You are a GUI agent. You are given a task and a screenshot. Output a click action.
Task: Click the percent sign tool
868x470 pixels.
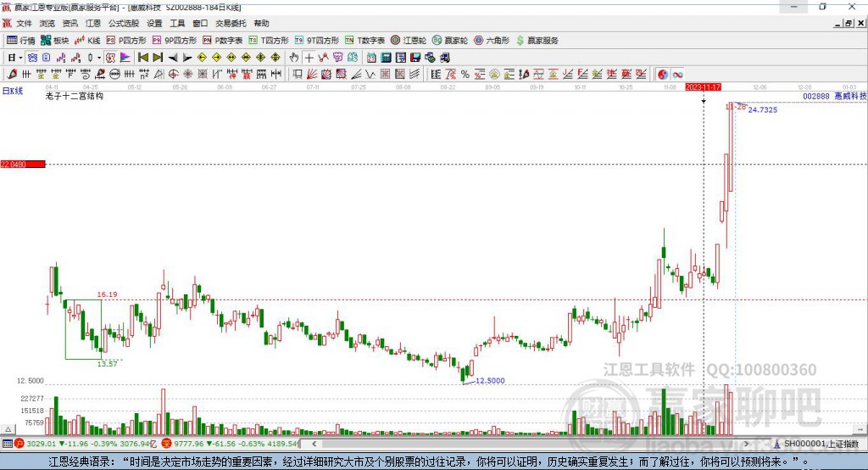coord(465,75)
